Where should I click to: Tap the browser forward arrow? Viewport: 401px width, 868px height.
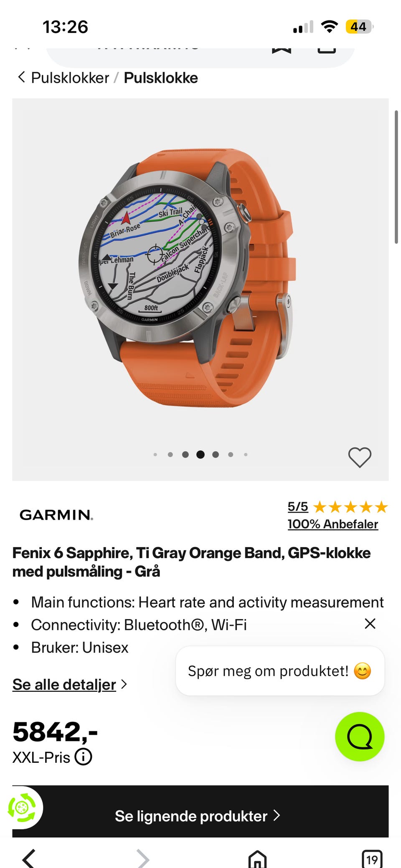click(x=143, y=859)
